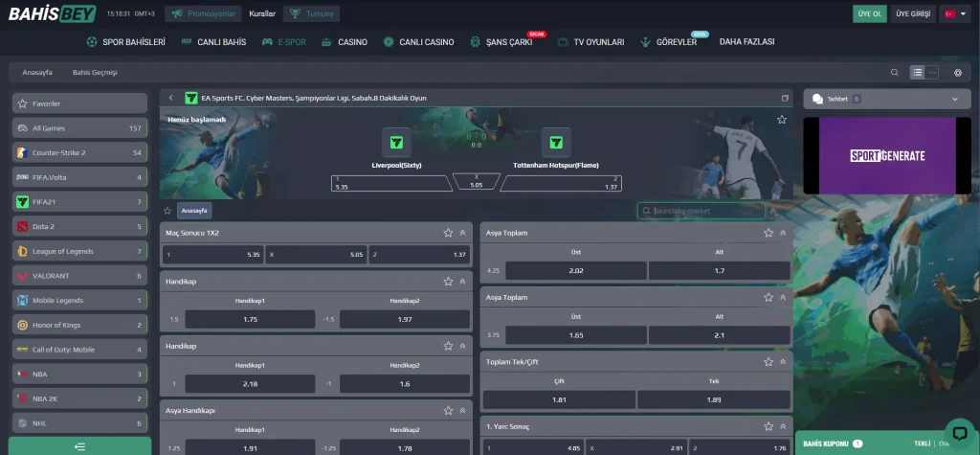The height and width of the screenshot is (455, 980).
Task: Collapse the Maç Sonucu 1X2 market
Action: pos(462,233)
